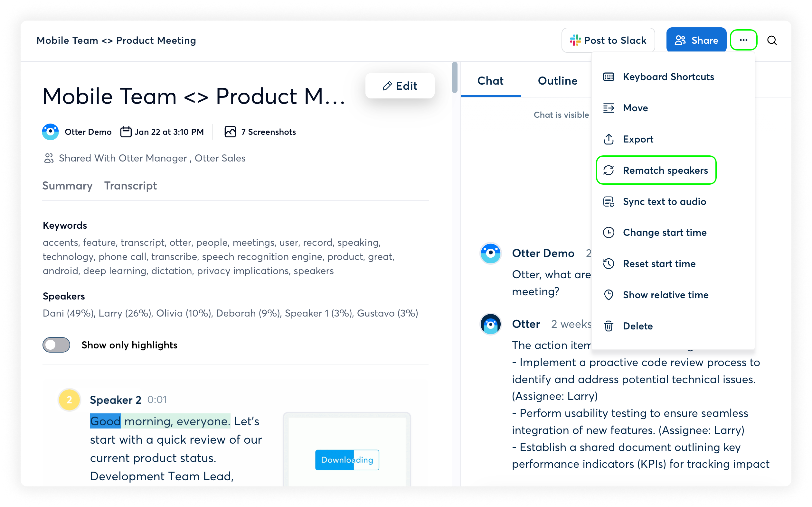Click the search magnifier icon
The height and width of the screenshot is (507, 812).
(x=772, y=40)
